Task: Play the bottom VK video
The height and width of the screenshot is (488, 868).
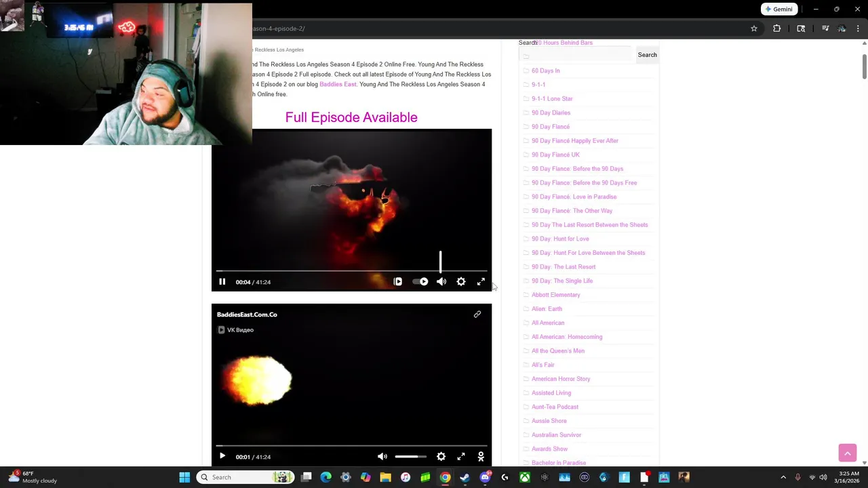Action: [222, 457]
